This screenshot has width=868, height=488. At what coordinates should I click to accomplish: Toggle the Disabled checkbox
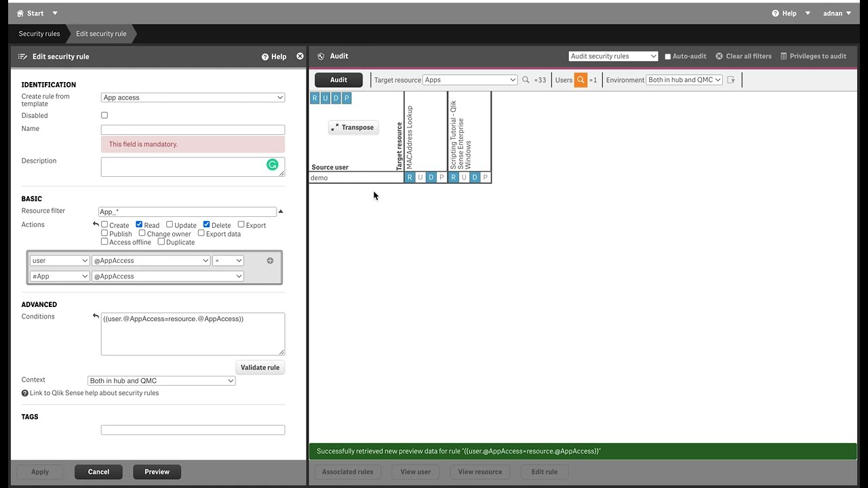(104, 115)
